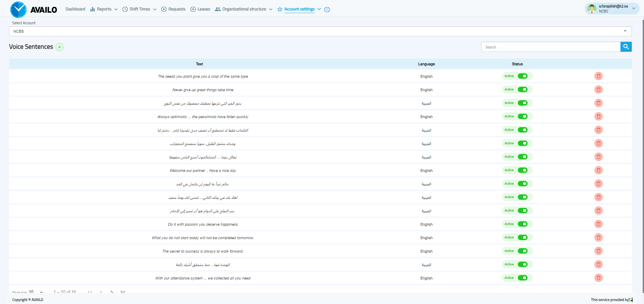Delete the tenth row Arabic sentence

(598, 197)
